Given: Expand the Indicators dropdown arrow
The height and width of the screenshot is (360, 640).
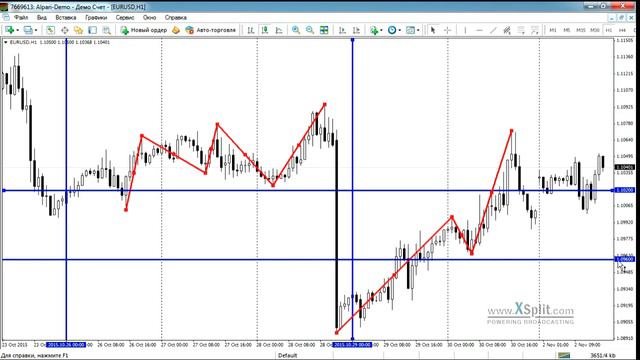Looking at the screenshot, I should pos(381,30).
